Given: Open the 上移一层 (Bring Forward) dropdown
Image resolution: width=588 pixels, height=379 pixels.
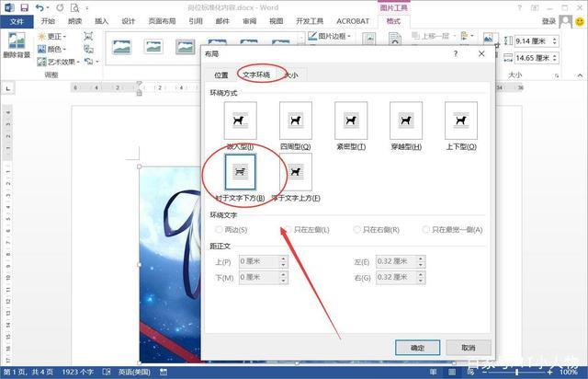Looking at the screenshot, I should pyautogui.click(x=434, y=36).
